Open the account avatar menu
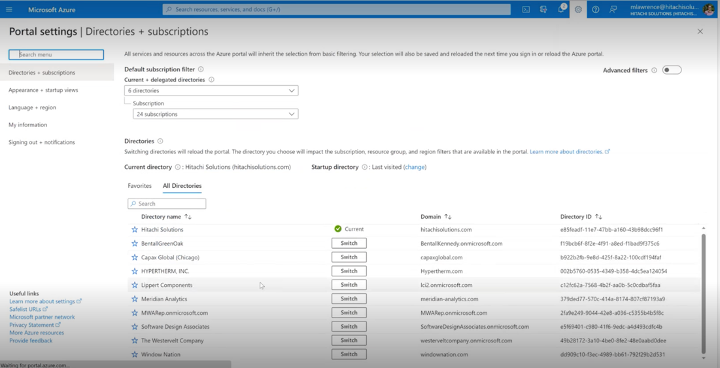720x368 pixels. pyautogui.click(x=709, y=9)
